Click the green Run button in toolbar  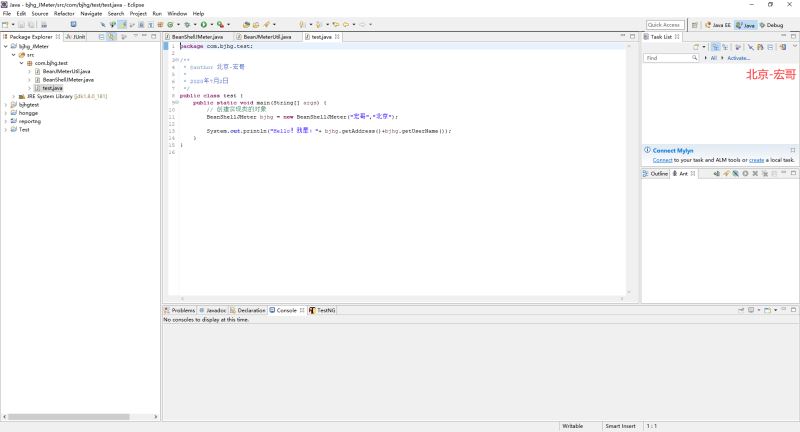204,24
